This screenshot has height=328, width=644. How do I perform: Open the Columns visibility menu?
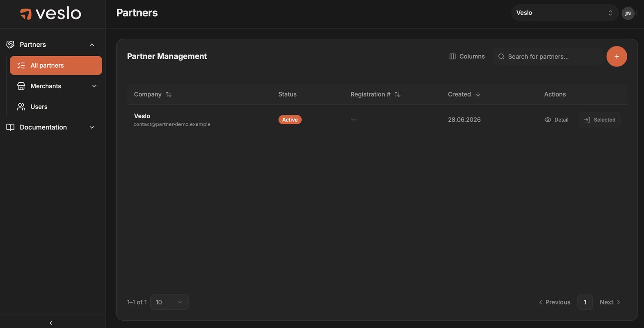[467, 57]
